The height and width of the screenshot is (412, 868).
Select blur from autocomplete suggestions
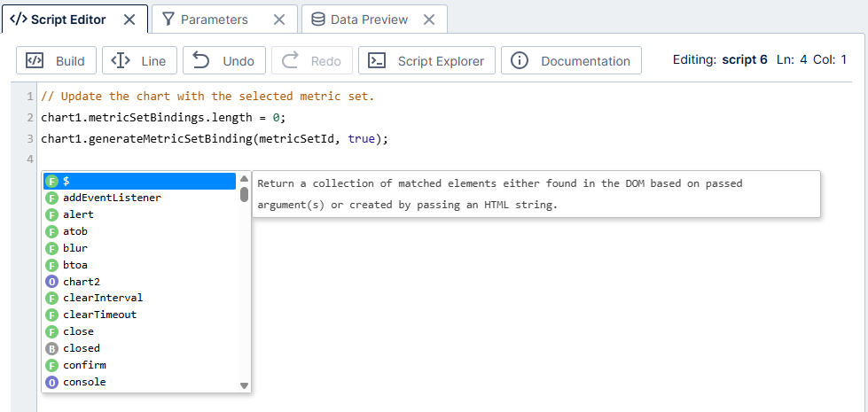(140, 248)
